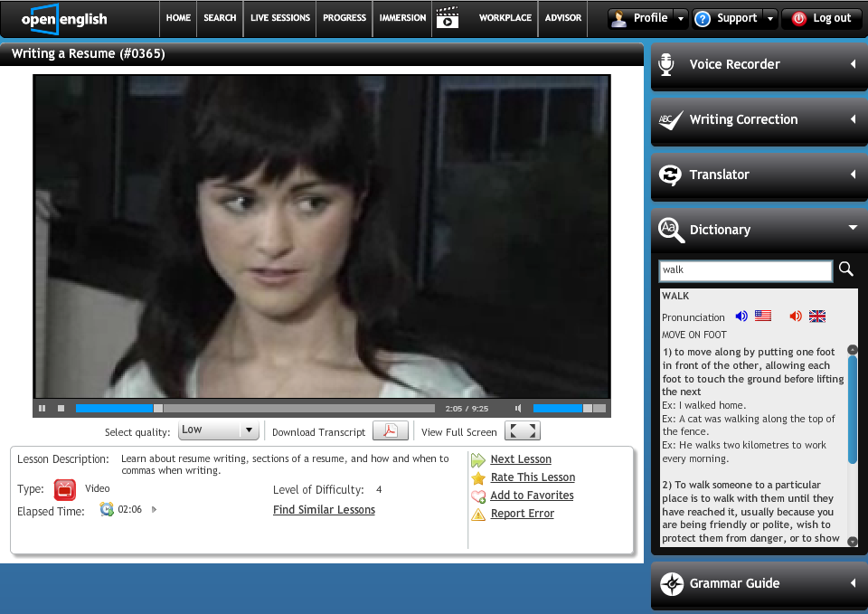Click the Add to Favorites heart icon

pos(478,496)
